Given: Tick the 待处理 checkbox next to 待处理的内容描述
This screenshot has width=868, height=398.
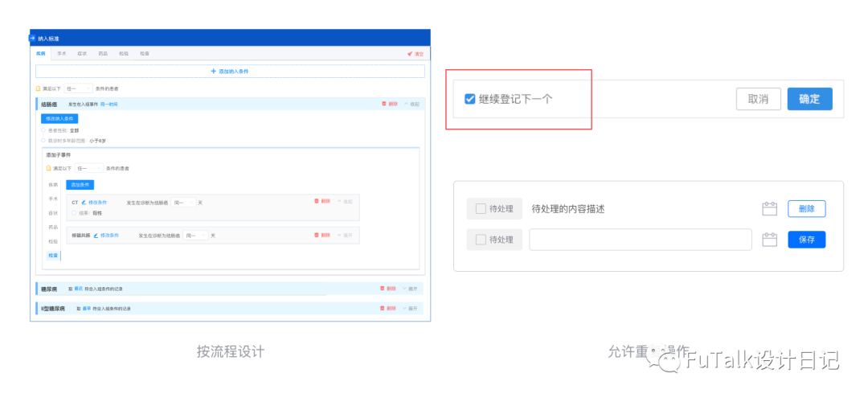Looking at the screenshot, I should click(481, 209).
